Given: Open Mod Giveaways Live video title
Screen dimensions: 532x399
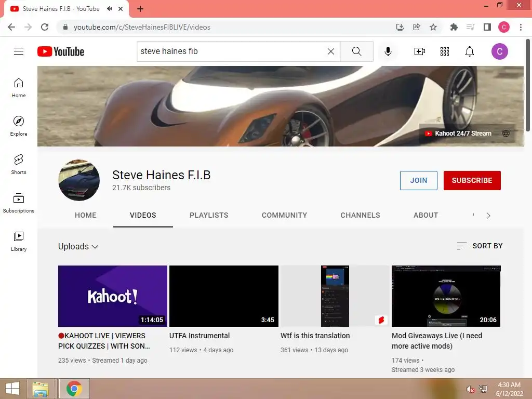Looking at the screenshot, I should tap(437, 341).
